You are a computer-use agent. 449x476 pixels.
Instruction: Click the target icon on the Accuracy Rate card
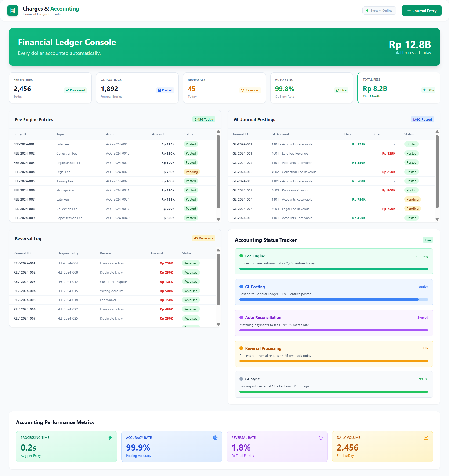[x=215, y=437]
